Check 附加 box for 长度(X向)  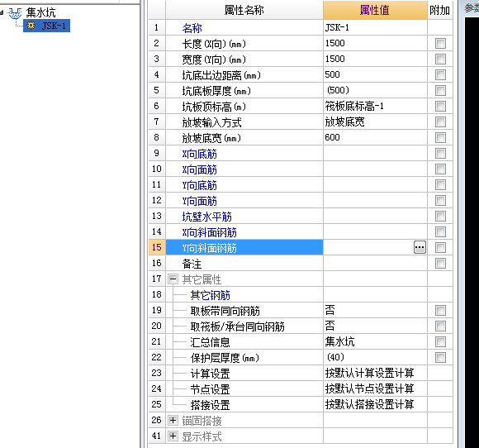pyautogui.click(x=440, y=43)
